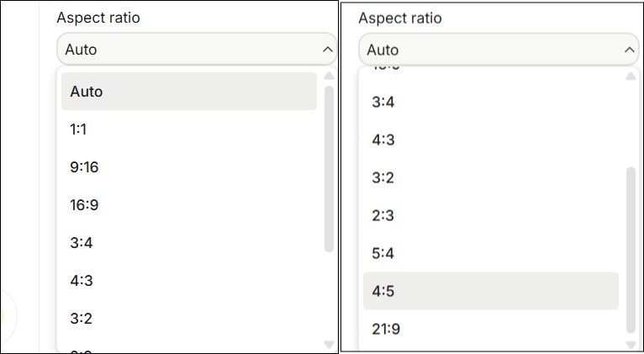Choose the 21:9 aspect ratio option
This screenshot has width=644, height=354.
click(490, 329)
